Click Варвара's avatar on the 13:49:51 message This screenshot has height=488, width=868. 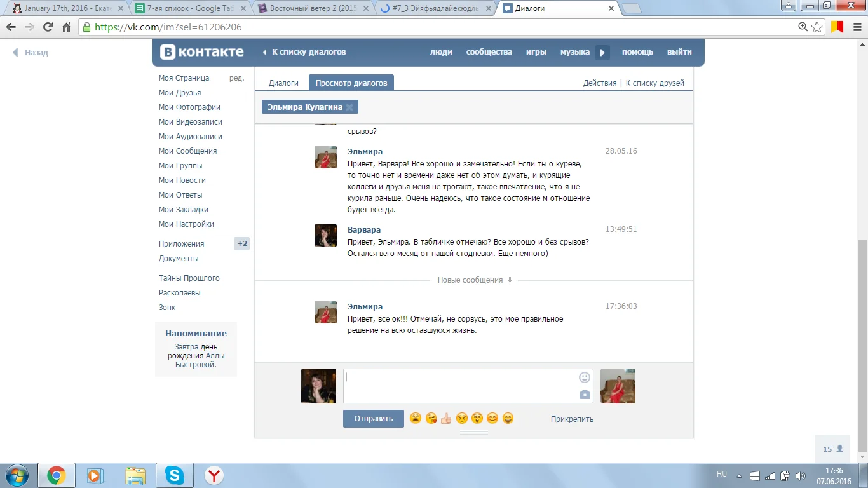325,235
